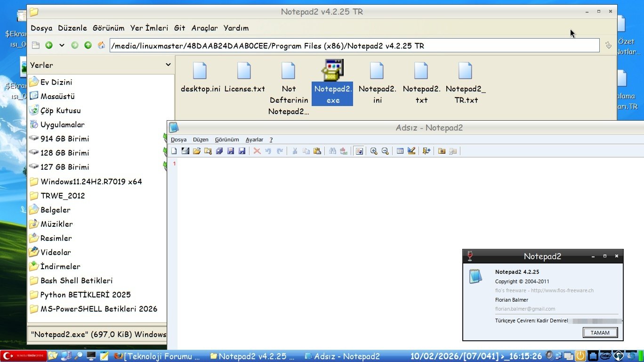Open the Araçlar menu
644x362 pixels.
tap(205, 28)
